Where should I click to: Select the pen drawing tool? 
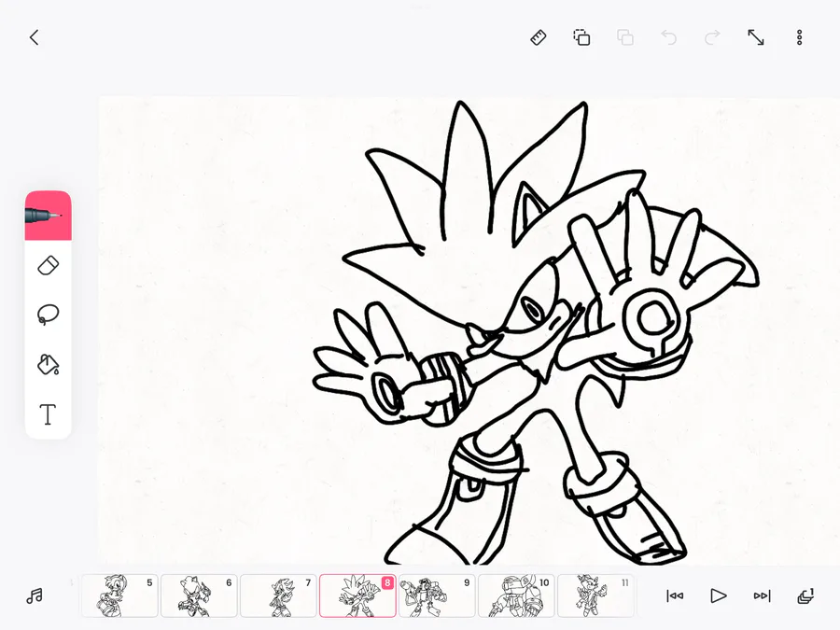click(49, 216)
